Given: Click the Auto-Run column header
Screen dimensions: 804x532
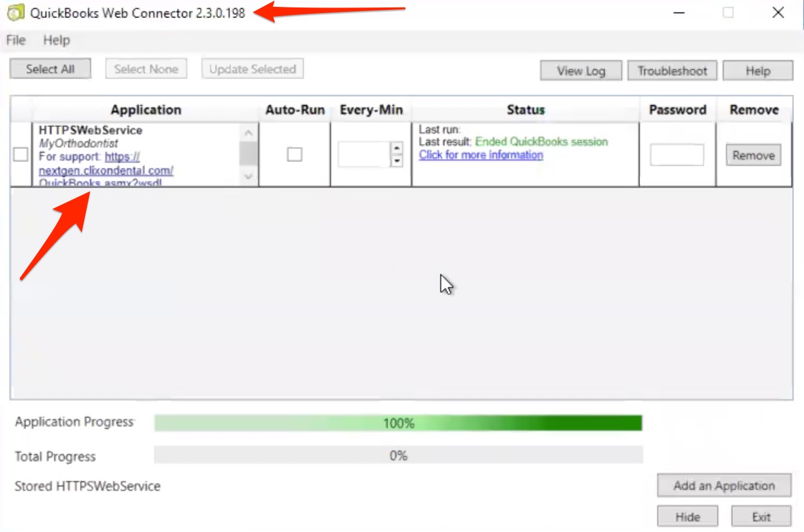Looking at the screenshot, I should (x=295, y=110).
